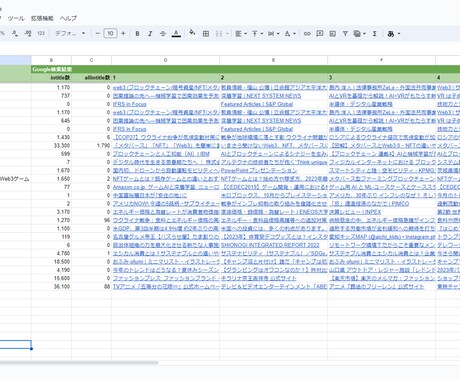460x380 pixels.
Task: Open the text rotation dropdown
Action: (x=290, y=34)
